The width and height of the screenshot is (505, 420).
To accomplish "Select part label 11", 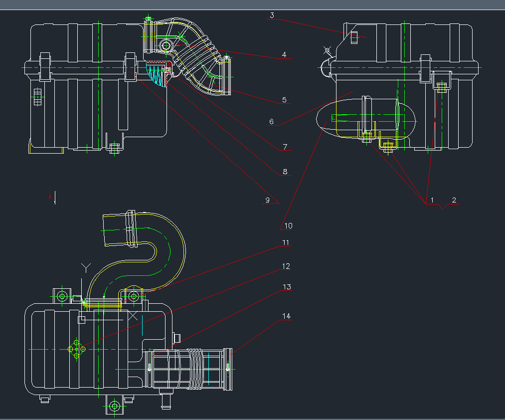I will (286, 242).
